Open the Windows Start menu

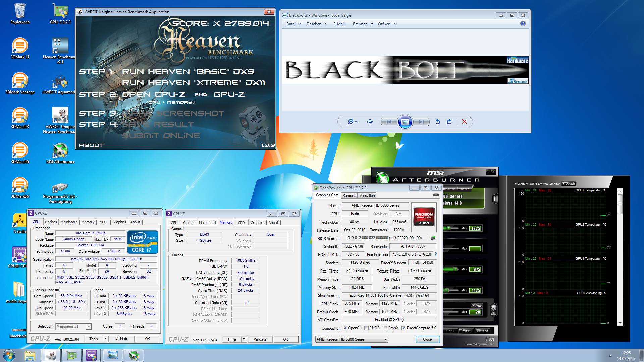pyautogui.click(x=9, y=355)
